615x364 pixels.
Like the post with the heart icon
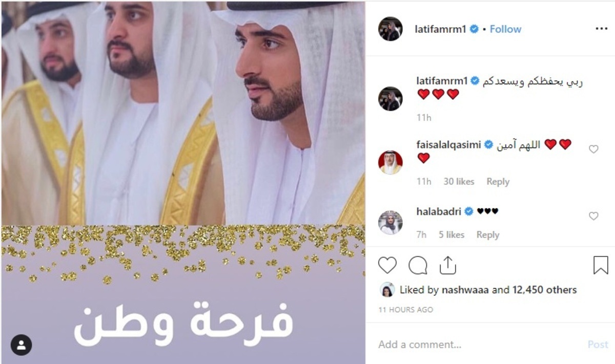387,265
